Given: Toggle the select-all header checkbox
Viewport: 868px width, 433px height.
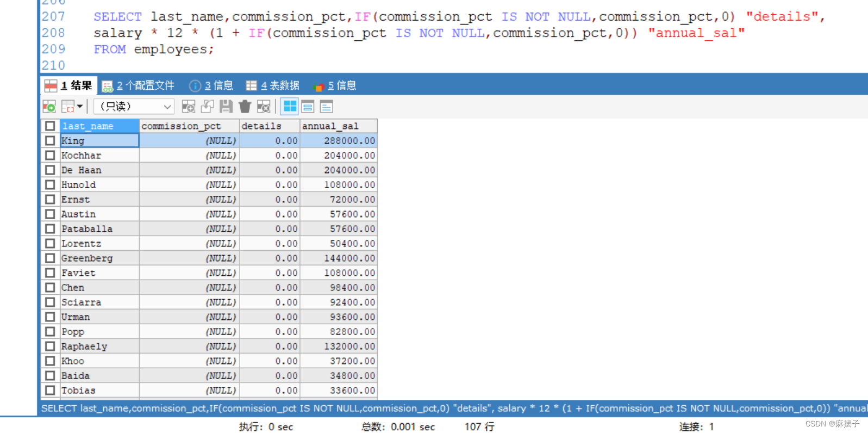Looking at the screenshot, I should point(50,126).
